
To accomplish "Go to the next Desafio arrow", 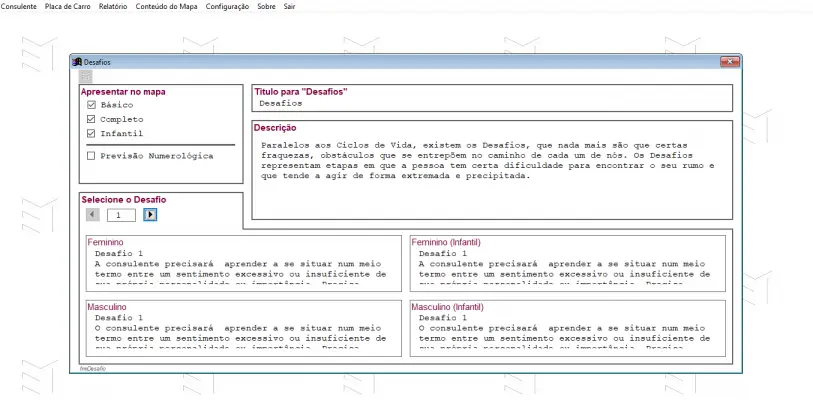I will tap(150, 215).
